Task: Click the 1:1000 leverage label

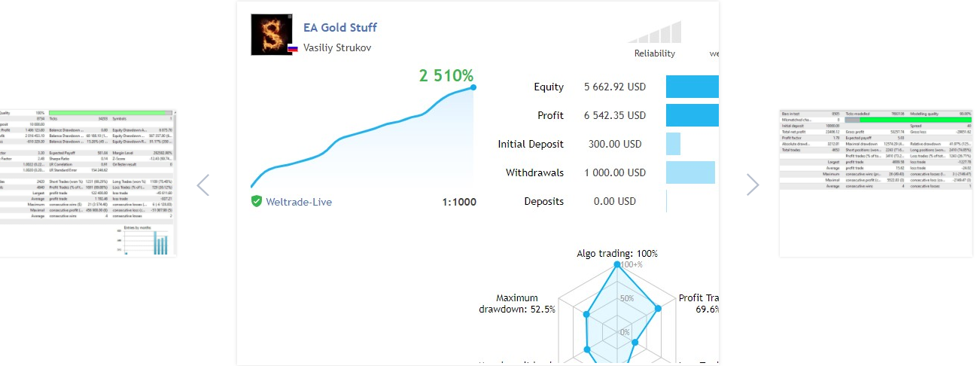Action: coord(459,202)
